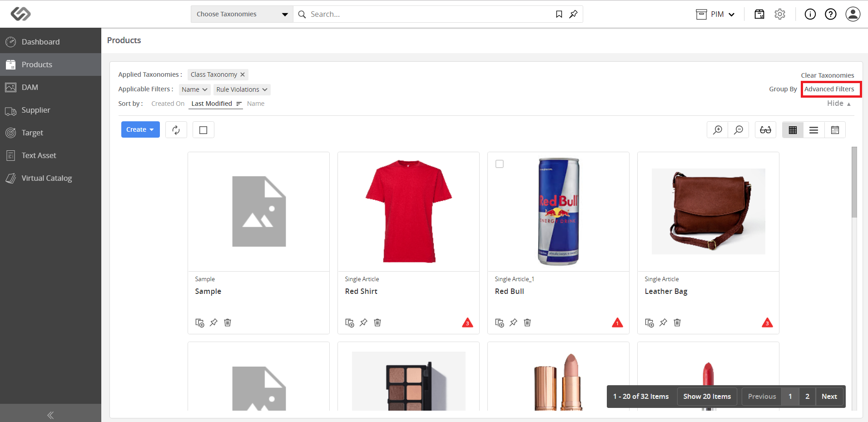Go to page 2
This screenshot has width=868, height=422.
coord(807,397)
